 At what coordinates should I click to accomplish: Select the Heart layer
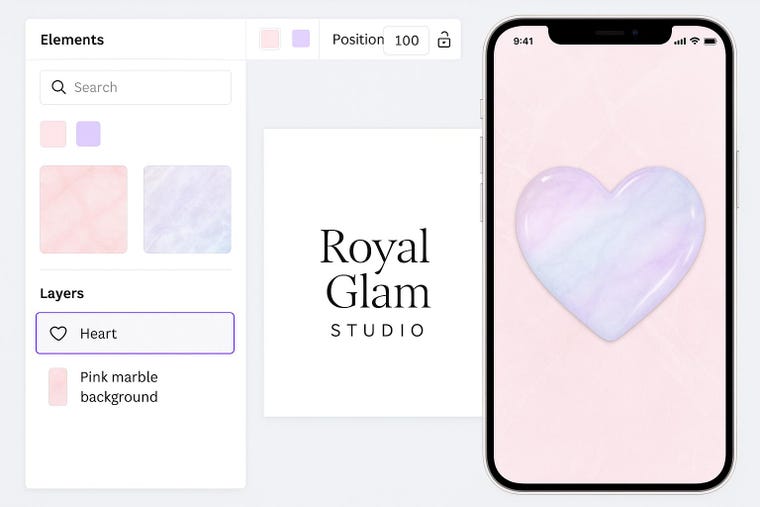tap(135, 333)
